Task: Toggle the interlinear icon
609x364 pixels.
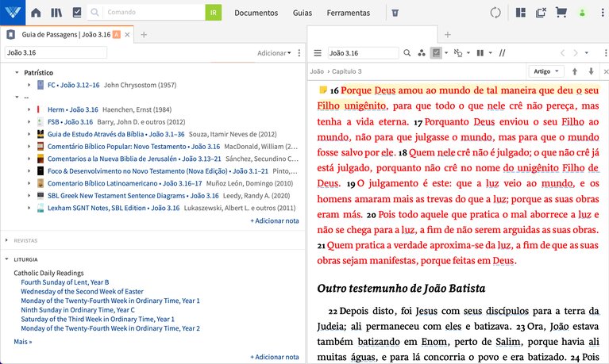Action: click(458, 53)
